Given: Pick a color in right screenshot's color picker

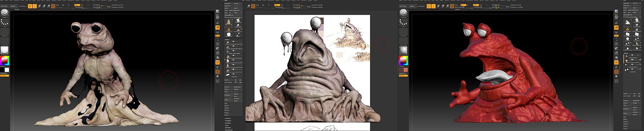Looking at the screenshot, I should point(403,60).
